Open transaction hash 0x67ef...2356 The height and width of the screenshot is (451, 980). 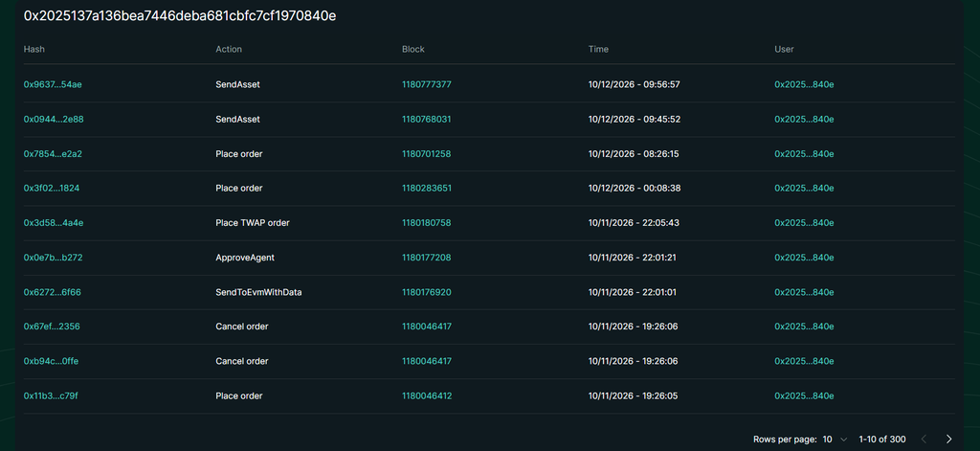[52, 327]
